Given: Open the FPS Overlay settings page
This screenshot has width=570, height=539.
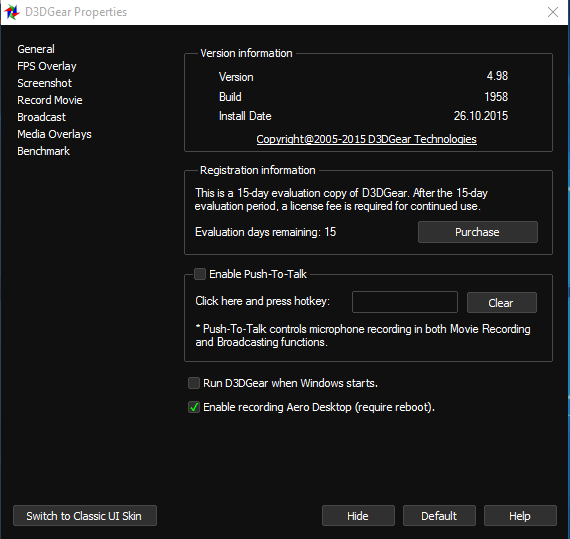Looking at the screenshot, I should [x=47, y=66].
